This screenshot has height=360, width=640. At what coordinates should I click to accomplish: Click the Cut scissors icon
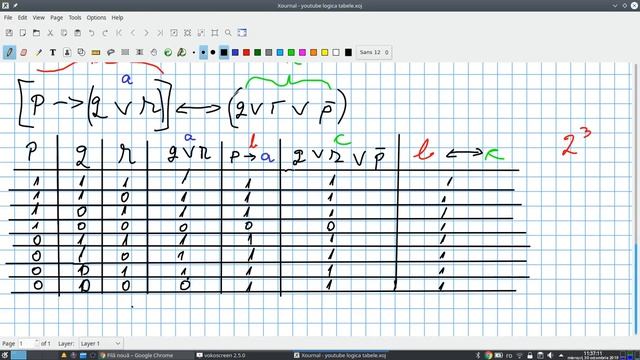click(x=50, y=33)
